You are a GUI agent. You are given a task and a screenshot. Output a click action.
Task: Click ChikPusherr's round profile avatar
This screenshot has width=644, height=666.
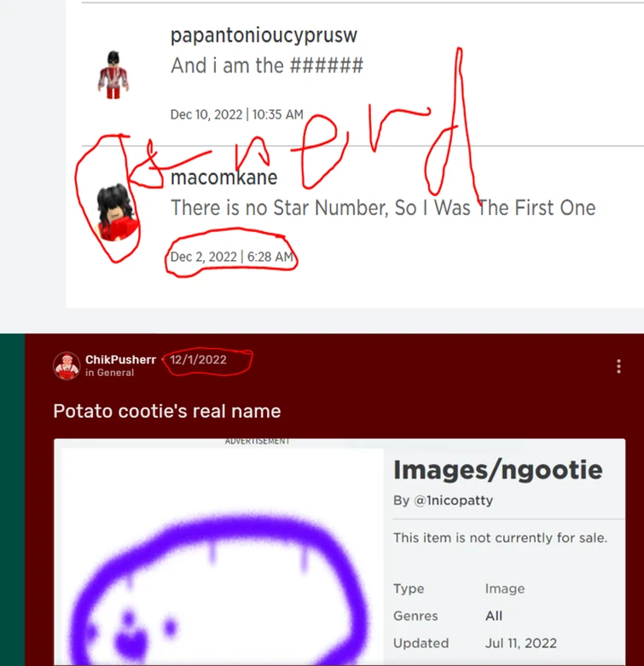tap(67, 366)
